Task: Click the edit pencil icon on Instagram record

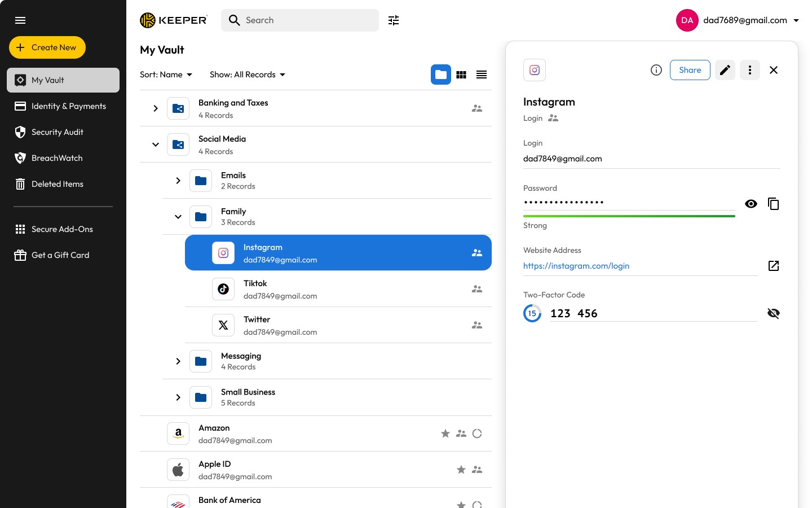Action: 725,70
